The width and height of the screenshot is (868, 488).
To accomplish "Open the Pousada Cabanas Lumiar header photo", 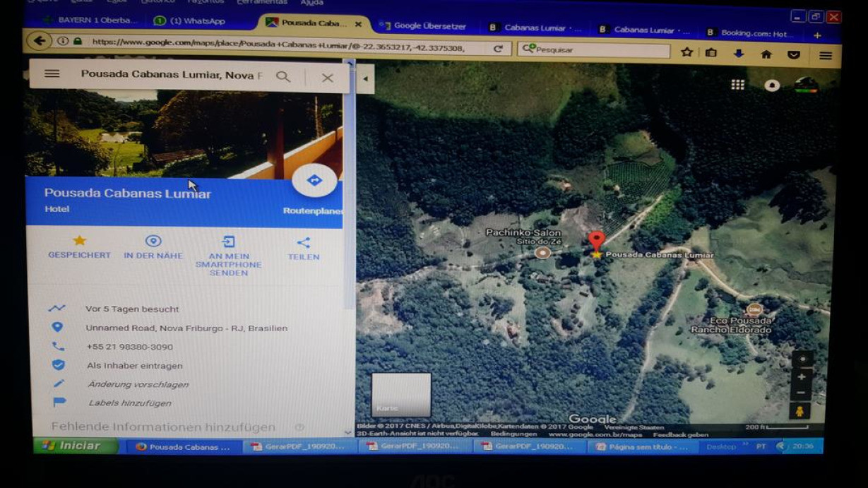I will (184, 133).
